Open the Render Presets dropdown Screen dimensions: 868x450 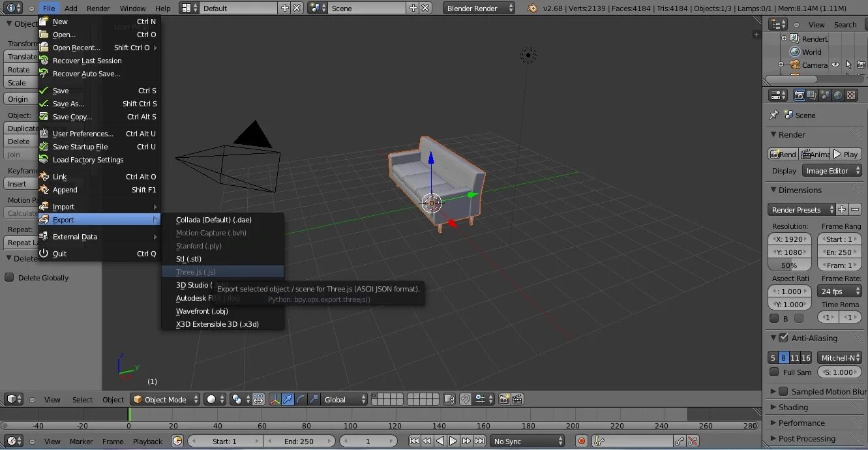(801, 209)
